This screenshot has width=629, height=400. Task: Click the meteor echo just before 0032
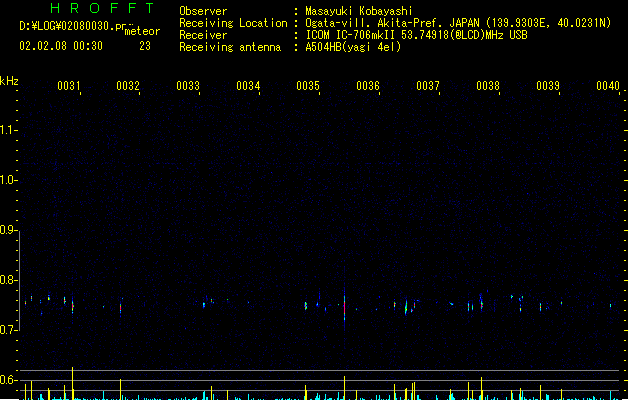120,308
